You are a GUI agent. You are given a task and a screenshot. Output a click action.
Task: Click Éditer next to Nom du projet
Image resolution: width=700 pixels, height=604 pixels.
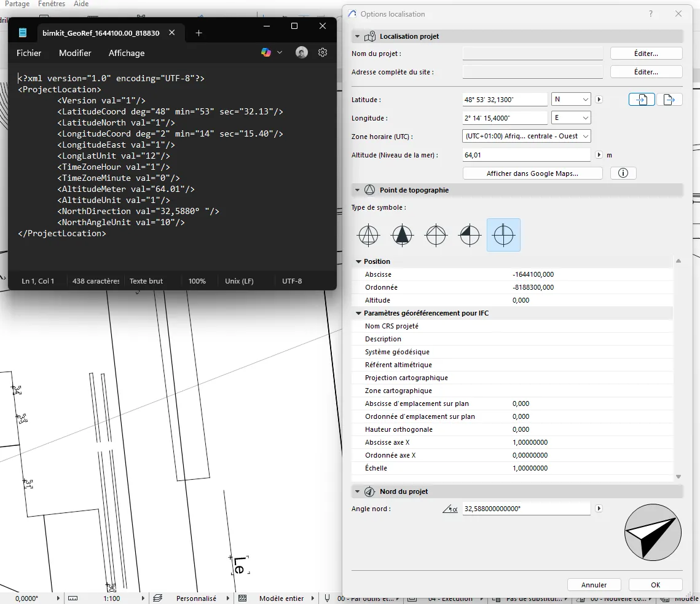(646, 53)
